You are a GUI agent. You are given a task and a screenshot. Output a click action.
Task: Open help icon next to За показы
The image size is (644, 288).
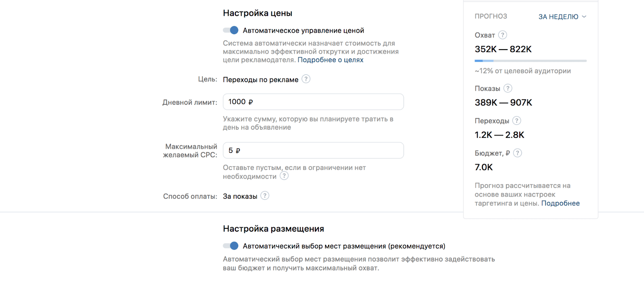tap(265, 196)
